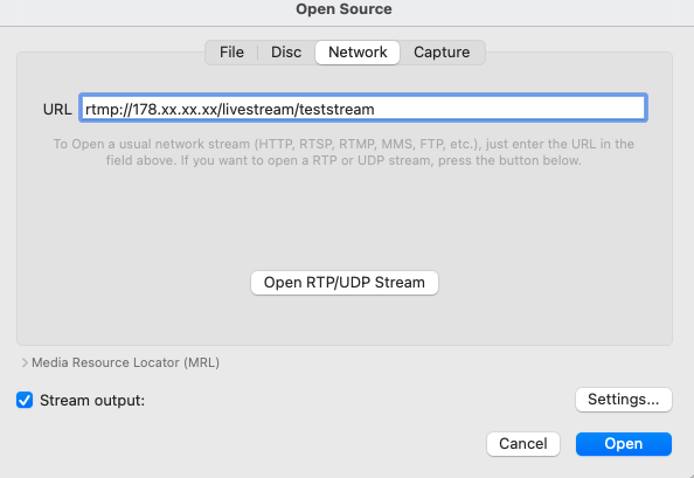
Task: Uncheck the Stream output checkbox
Action: [25, 400]
